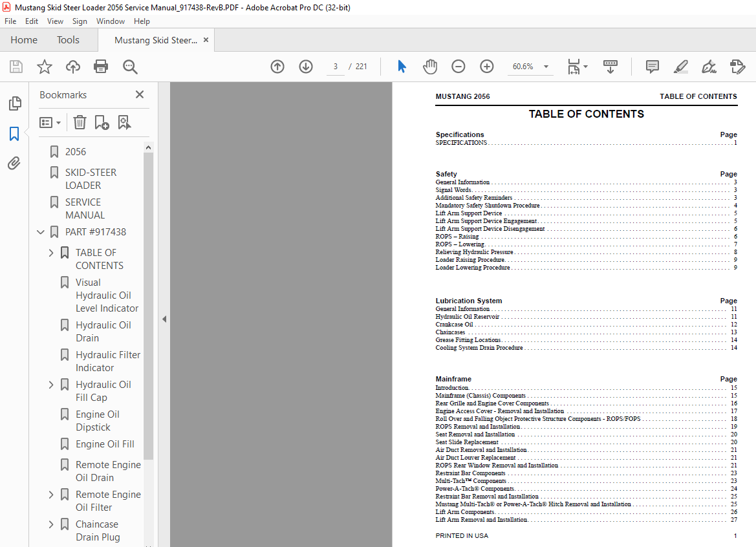
Task: Open Engine Oil Fill bookmark
Action: point(105,444)
